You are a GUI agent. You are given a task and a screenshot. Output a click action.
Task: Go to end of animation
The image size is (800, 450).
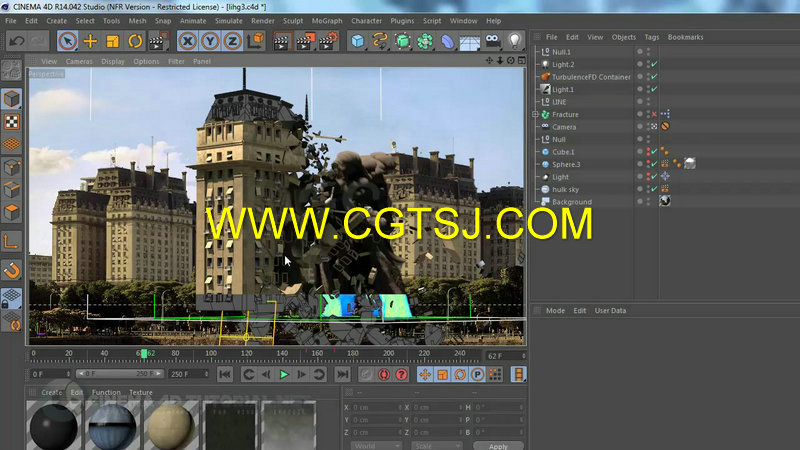pyautogui.click(x=342, y=374)
